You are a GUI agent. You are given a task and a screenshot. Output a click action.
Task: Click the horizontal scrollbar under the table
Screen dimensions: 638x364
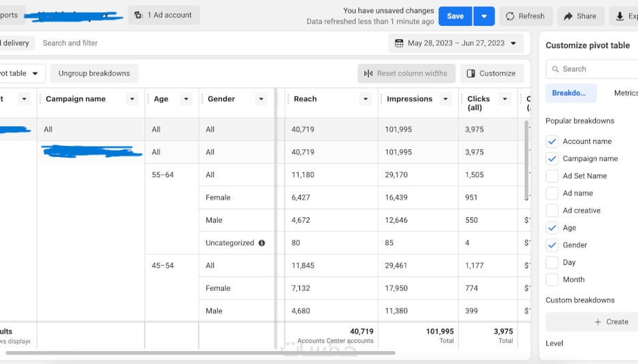click(x=200, y=353)
